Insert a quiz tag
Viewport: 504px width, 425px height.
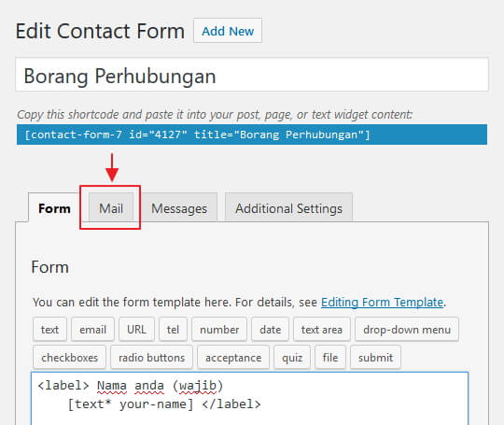tap(292, 357)
